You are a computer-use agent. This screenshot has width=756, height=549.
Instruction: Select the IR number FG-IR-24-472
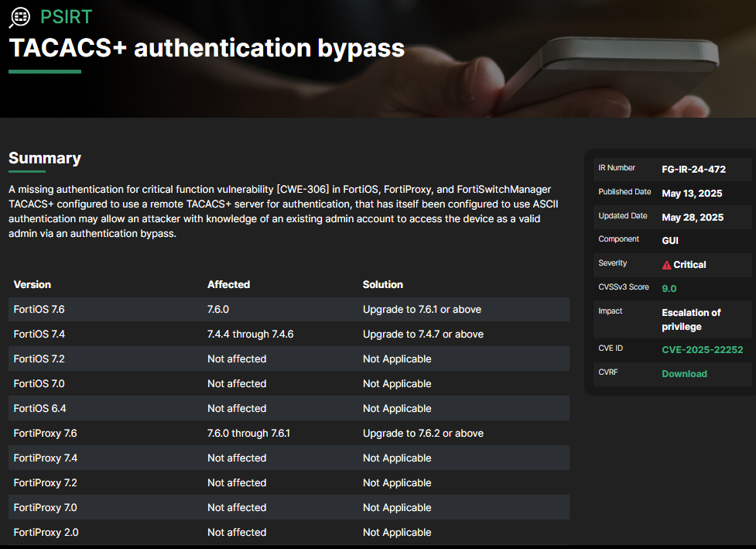[693, 170]
